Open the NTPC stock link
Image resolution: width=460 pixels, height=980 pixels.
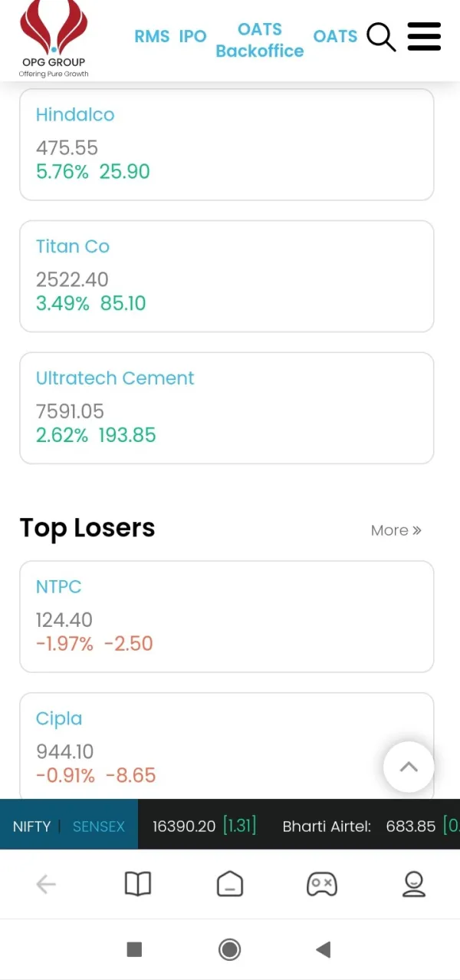pyautogui.click(x=58, y=587)
